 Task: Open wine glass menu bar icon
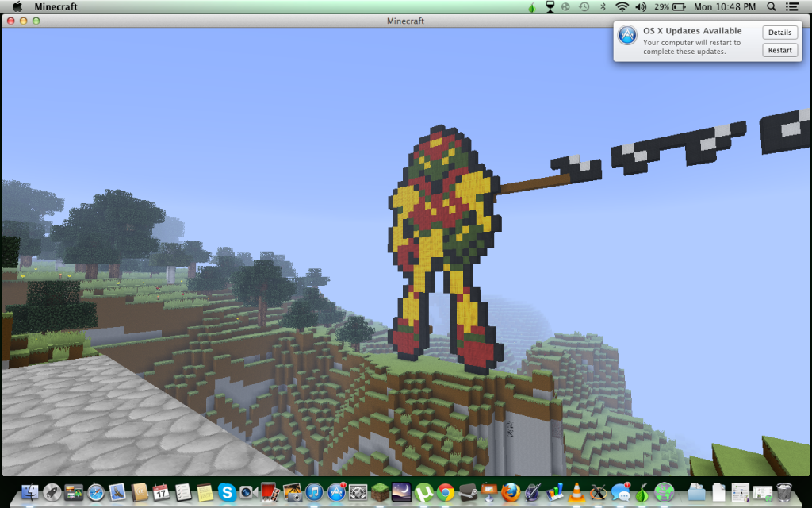(550, 6)
